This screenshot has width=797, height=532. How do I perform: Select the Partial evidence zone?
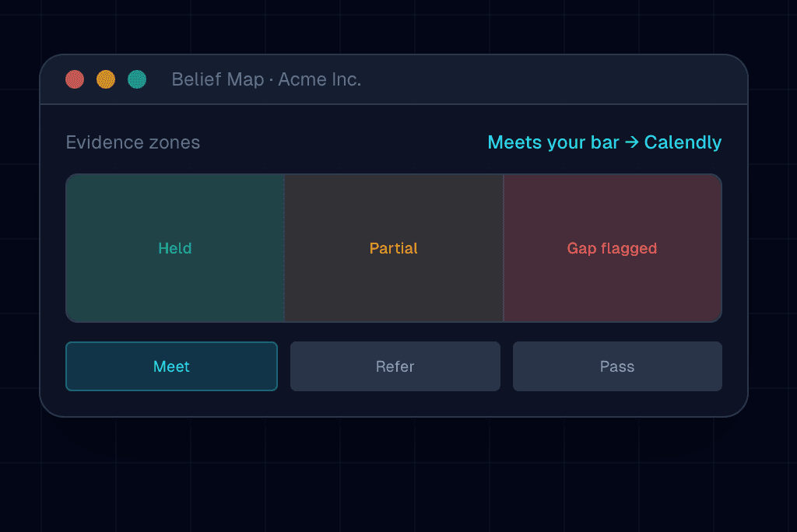click(394, 248)
